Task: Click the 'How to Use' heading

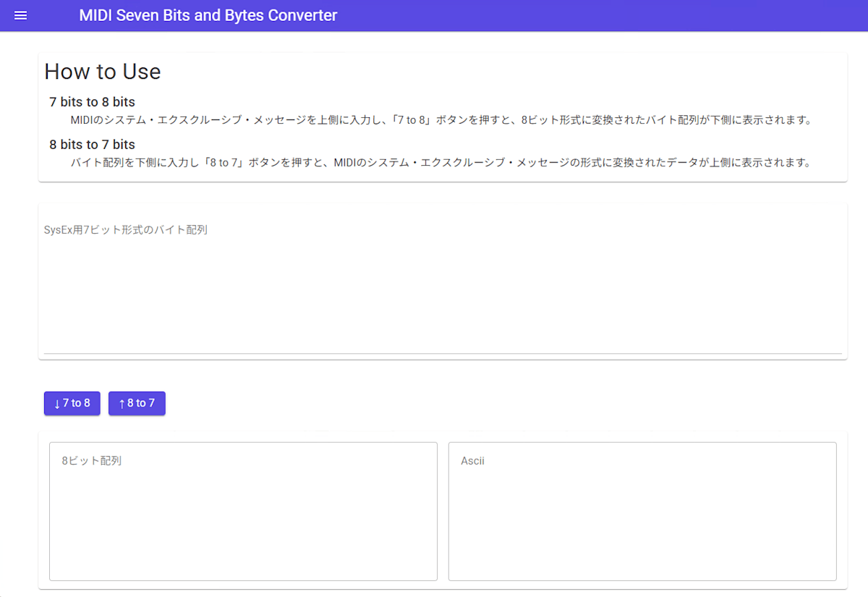Action: [x=103, y=72]
